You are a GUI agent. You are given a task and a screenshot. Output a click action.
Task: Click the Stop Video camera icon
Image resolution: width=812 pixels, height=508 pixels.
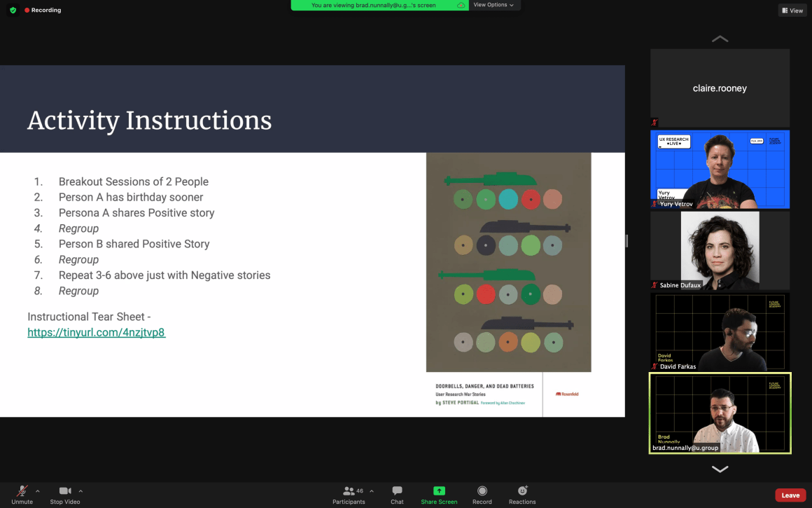(64, 490)
